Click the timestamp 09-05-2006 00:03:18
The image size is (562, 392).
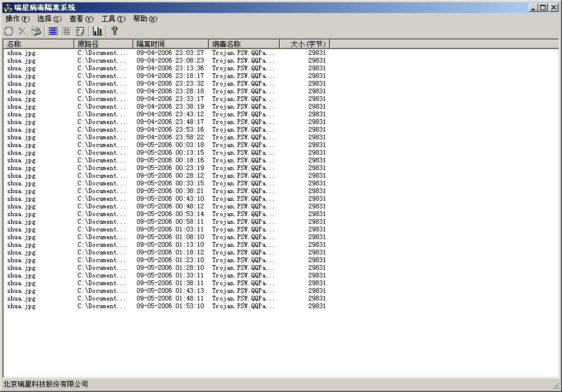coord(170,145)
